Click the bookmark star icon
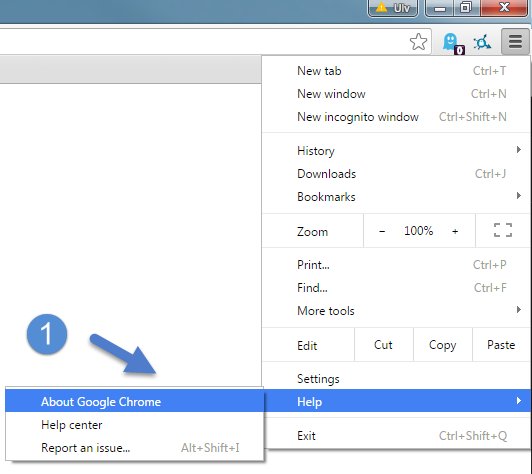532x474 pixels. [x=418, y=42]
